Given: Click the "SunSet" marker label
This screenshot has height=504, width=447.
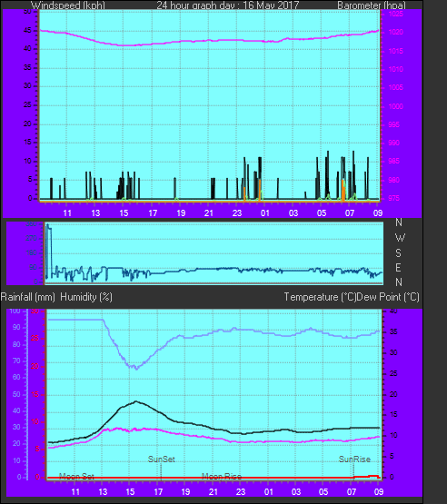Looking at the screenshot, I should [162, 460].
